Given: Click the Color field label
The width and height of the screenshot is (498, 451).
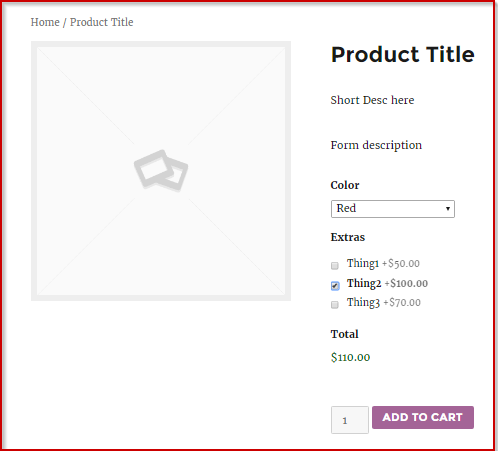Looking at the screenshot, I should pos(345,185).
